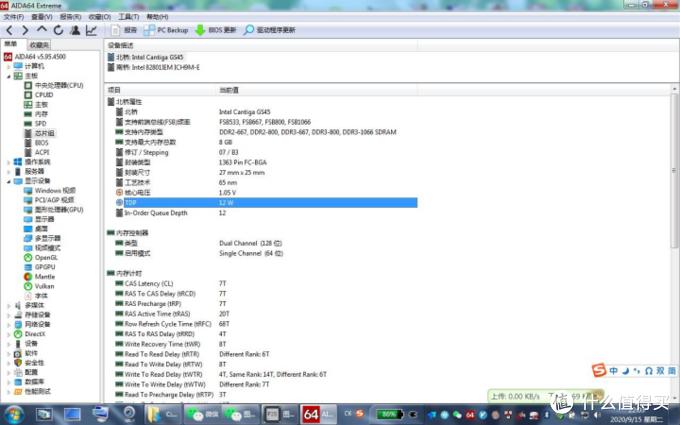
Task: Switch to the 收藏夹 tab
Action: 39,45
